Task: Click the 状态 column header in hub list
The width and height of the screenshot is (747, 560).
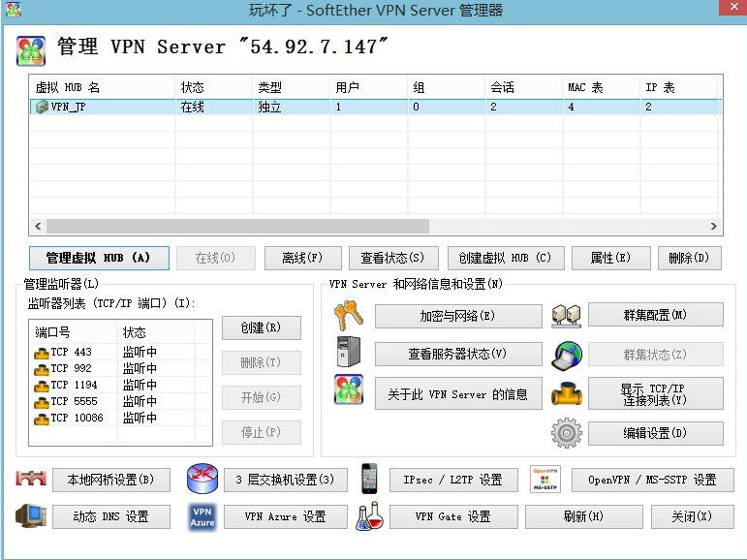Action: [213, 87]
